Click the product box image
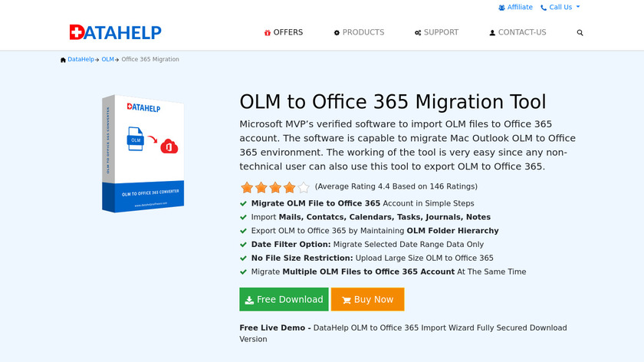 [x=143, y=153]
